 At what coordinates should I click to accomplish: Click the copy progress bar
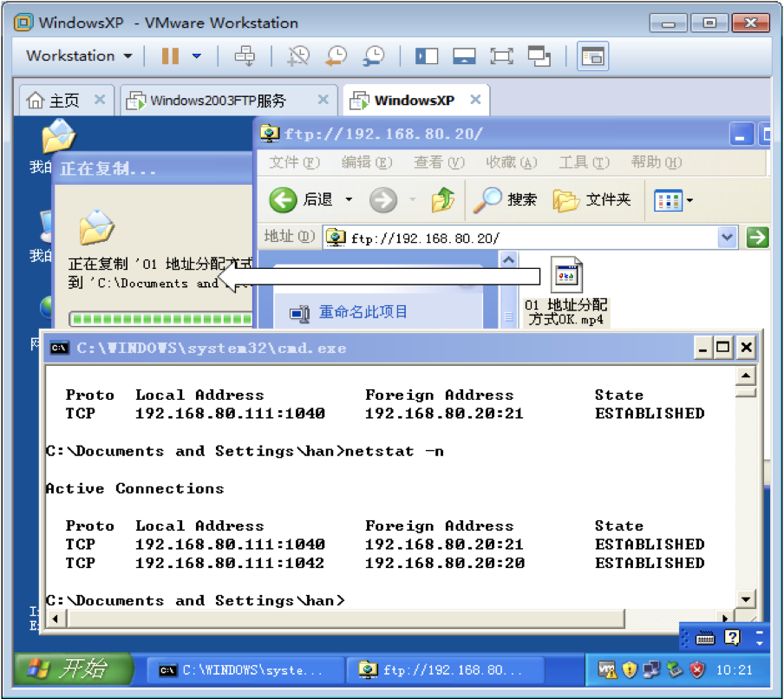(x=161, y=319)
